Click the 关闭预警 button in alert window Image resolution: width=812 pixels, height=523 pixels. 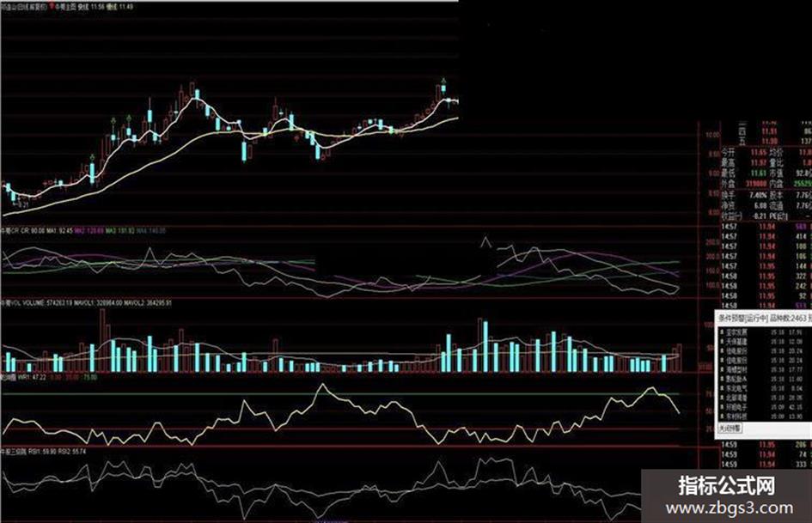pyautogui.click(x=730, y=429)
